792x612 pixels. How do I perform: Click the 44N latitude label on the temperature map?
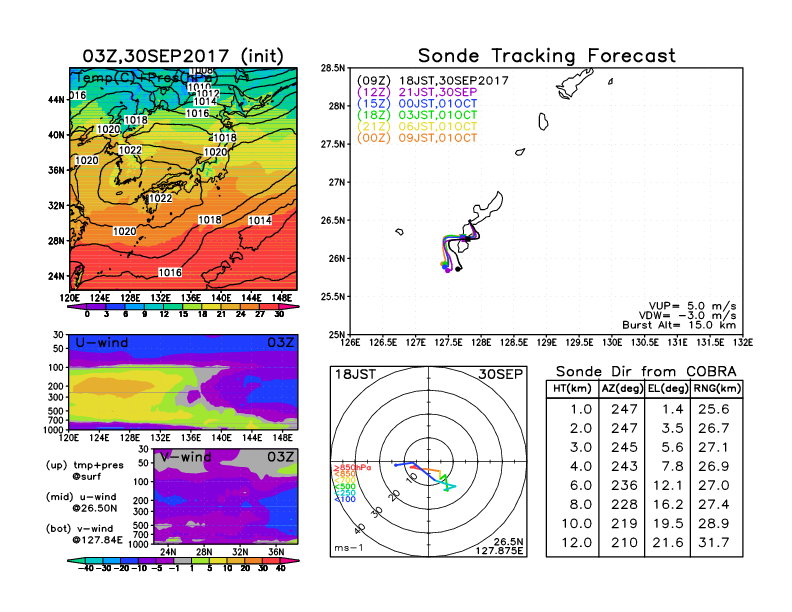[x=57, y=99]
